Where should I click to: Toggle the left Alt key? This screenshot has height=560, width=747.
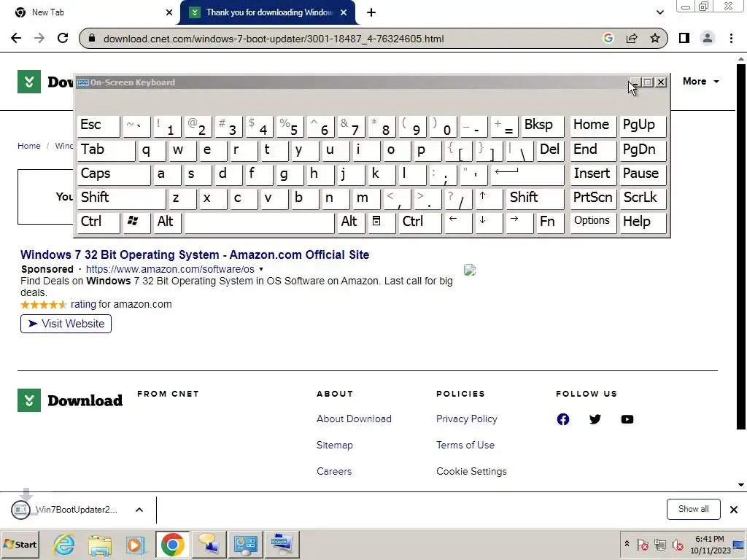click(x=167, y=222)
